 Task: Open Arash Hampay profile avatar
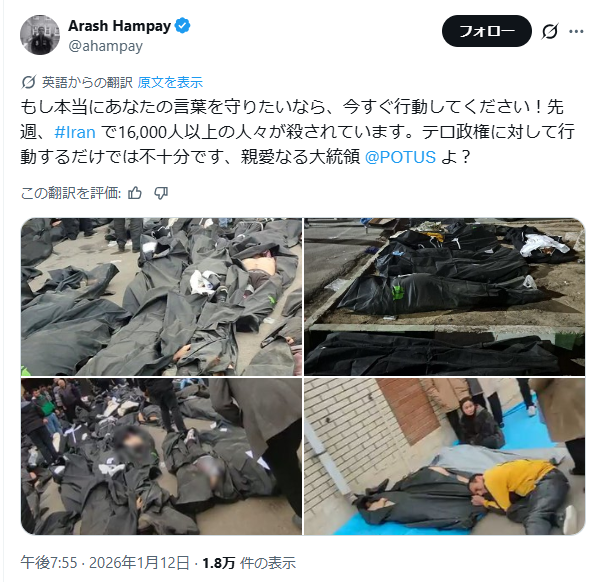pyautogui.click(x=40, y=35)
